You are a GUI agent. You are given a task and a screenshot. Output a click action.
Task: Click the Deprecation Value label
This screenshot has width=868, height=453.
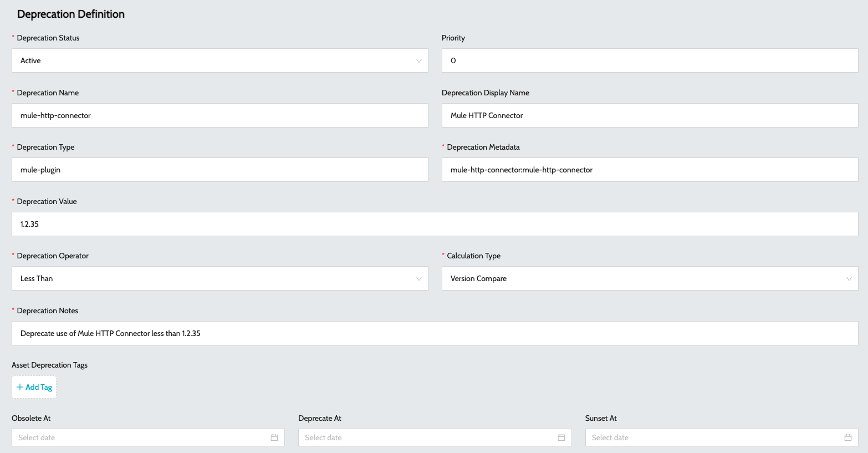pos(47,201)
